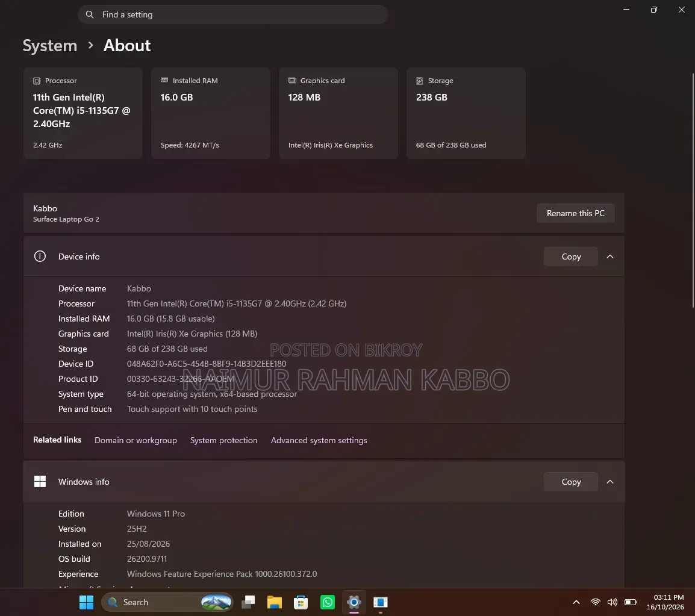Collapse the Windows info section
Screen dimensions: 695x616
tap(610, 482)
